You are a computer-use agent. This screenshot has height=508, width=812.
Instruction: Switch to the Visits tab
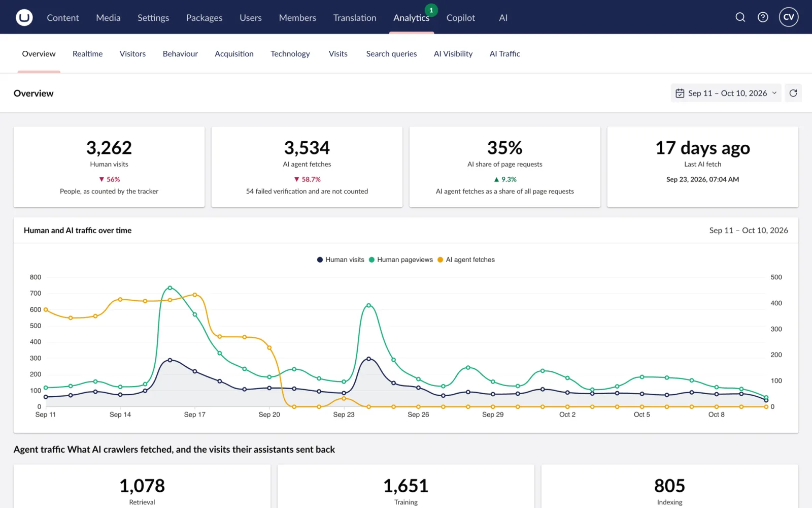point(338,54)
